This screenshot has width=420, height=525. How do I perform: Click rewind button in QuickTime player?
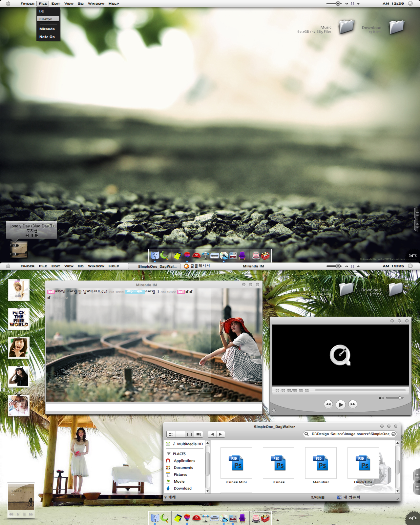(x=328, y=404)
